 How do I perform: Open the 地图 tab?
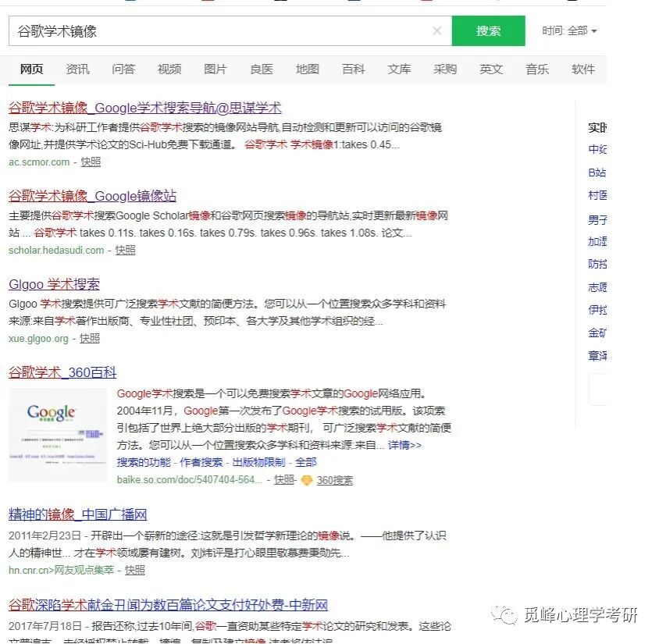click(x=307, y=69)
